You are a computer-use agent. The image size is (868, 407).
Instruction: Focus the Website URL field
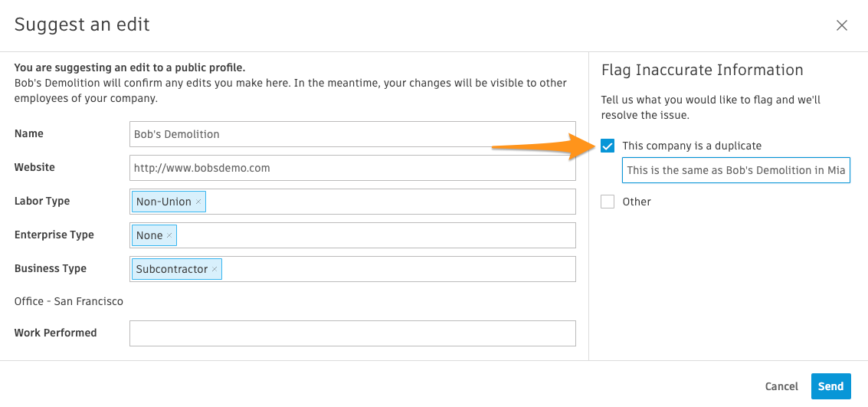coord(352,168)
